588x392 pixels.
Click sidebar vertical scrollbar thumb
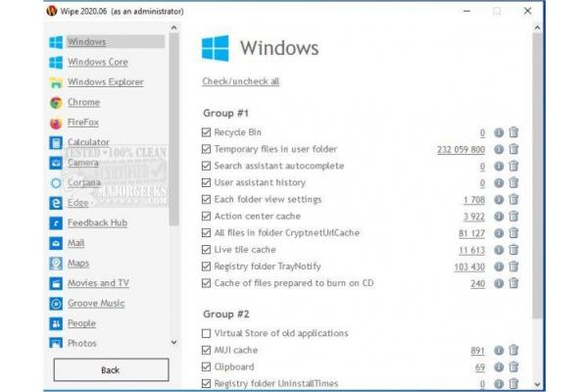[173, 129]
